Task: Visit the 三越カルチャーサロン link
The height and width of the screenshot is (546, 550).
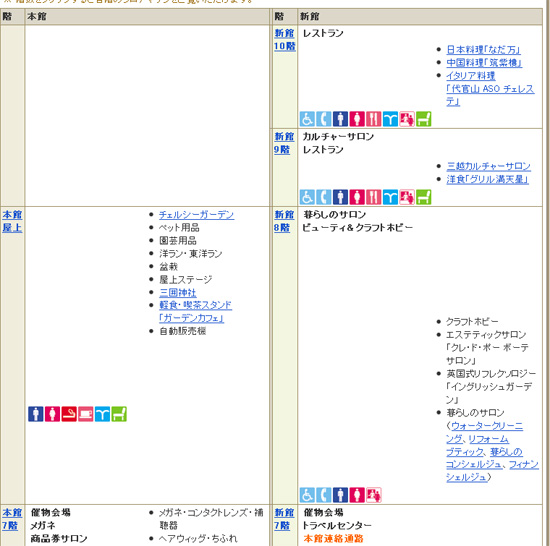Action: click(x=488, y=166)
